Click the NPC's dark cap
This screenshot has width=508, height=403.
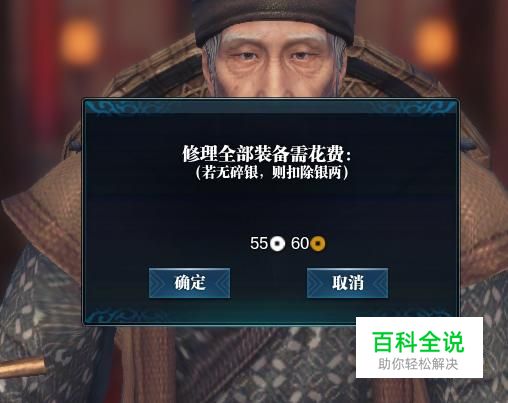(x=273, y=18)
